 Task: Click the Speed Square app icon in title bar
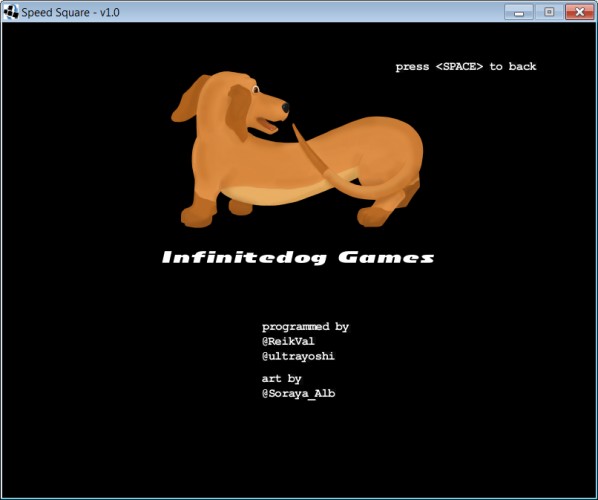(x=11, y=12)
